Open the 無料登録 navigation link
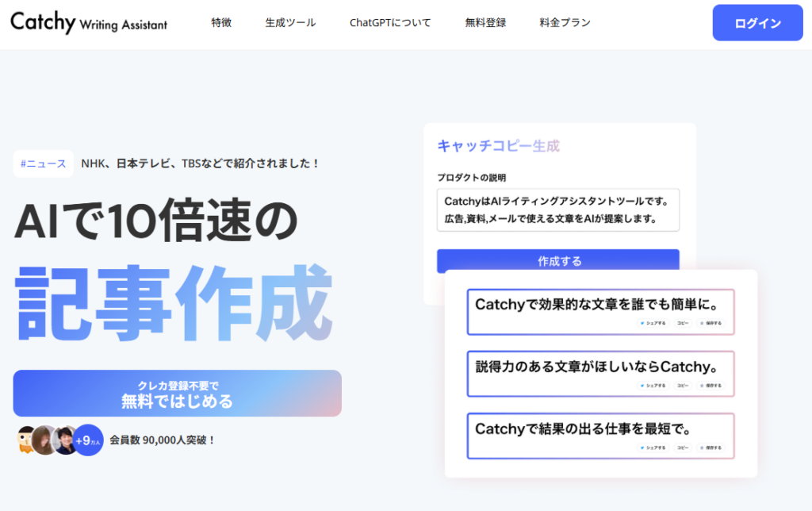The image size is (812, 511). coord(485,23)
